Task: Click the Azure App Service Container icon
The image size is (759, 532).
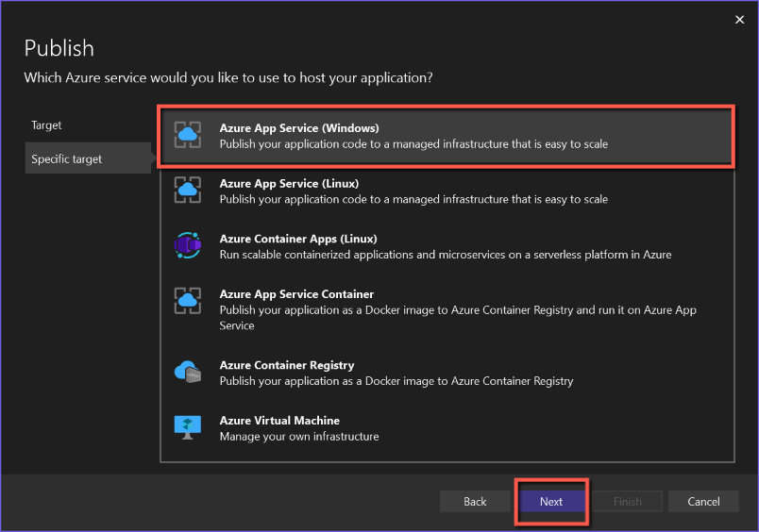Action: (188, 301)
